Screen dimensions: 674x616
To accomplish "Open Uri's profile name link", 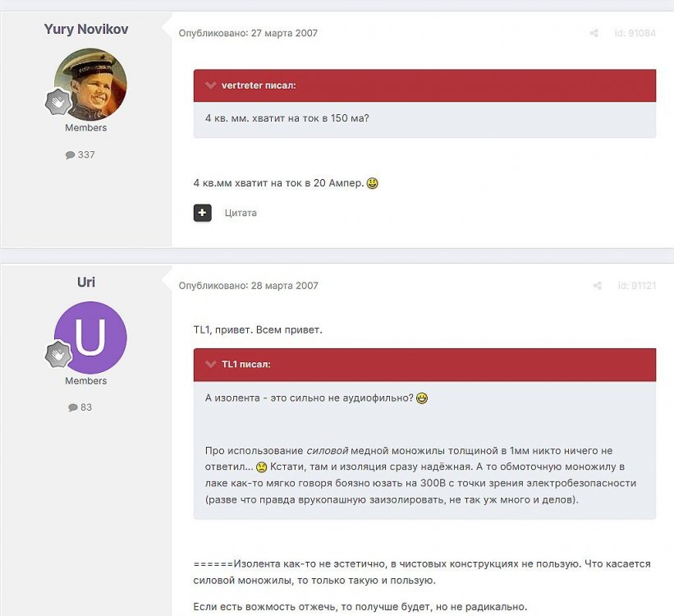I will [x=86, y=282].
